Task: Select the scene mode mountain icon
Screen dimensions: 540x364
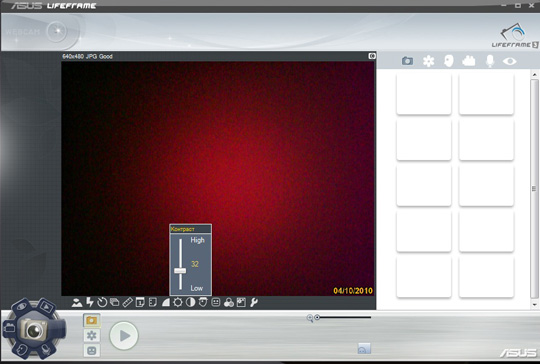Action: [77, 303]
